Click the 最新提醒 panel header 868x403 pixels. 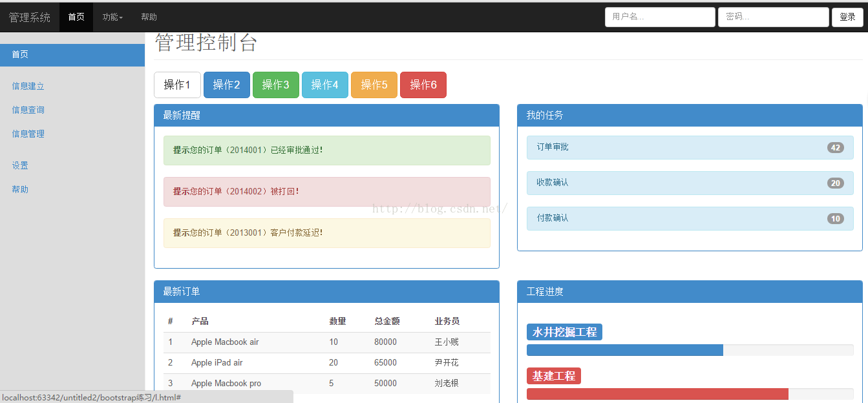327,116
